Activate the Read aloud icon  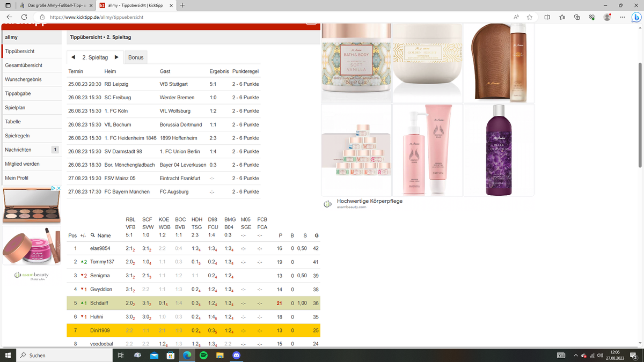tap(516, 17)
